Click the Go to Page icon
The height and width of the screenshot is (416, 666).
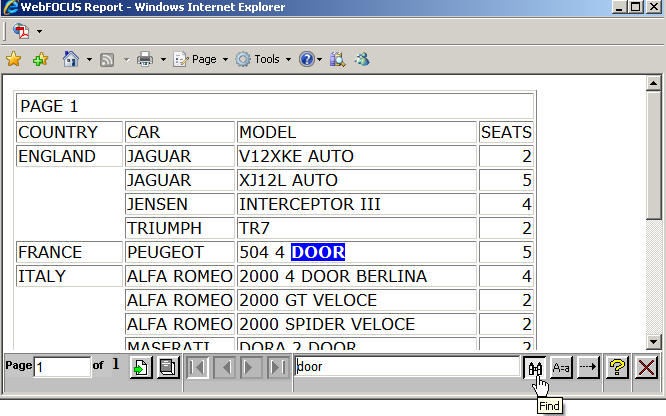[x=141, y=367]
